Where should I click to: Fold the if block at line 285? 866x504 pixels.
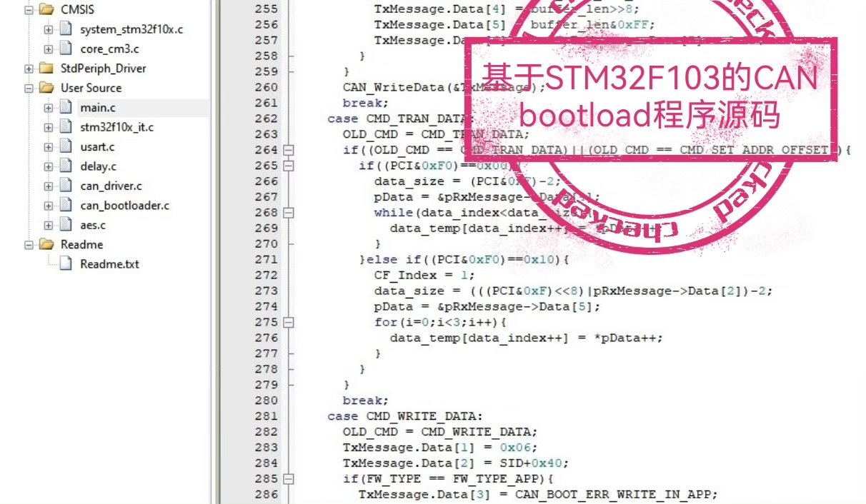tap(289, 478)
